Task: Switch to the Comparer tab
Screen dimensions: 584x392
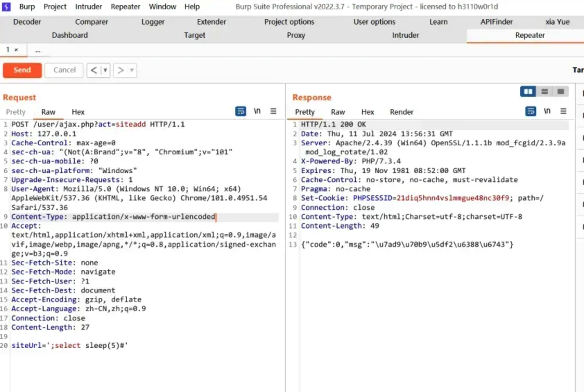Action: point(92,22)
